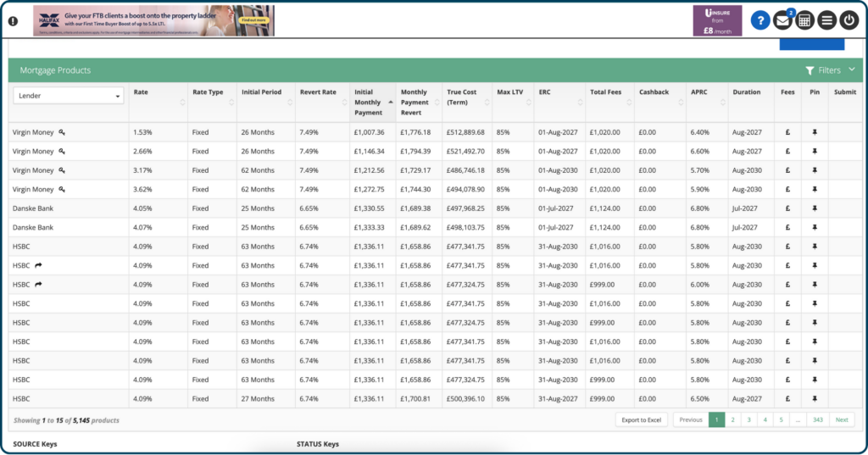Sort by Monthly Payment Revert arrows
The height and width of the screenshot is (455, 868).
coord(437,103)
